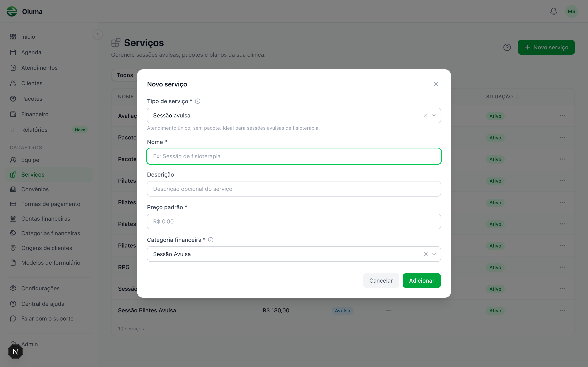Close the Novo serviço dialog
Image resolution: width=588 pixels, height=367 pixels.
tap(436, 84)
